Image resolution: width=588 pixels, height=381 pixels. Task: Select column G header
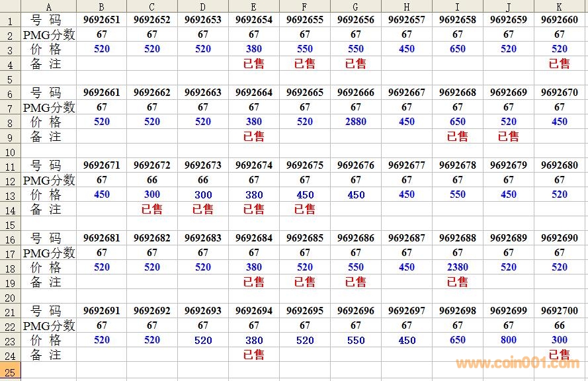pos(356,7)
